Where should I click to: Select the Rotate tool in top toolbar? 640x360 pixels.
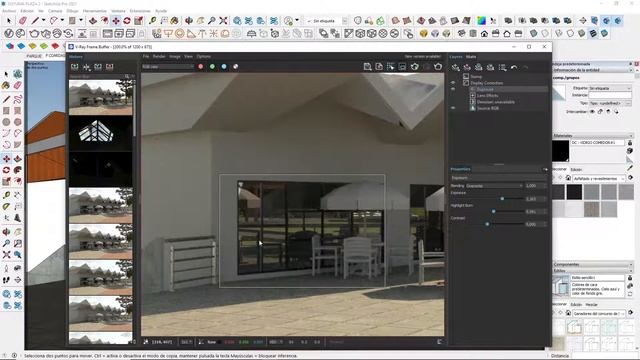127,20
